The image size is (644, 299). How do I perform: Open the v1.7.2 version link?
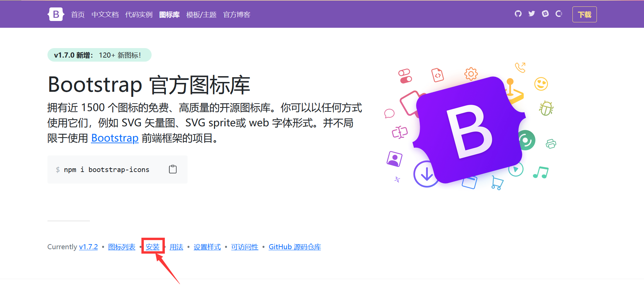88,247
